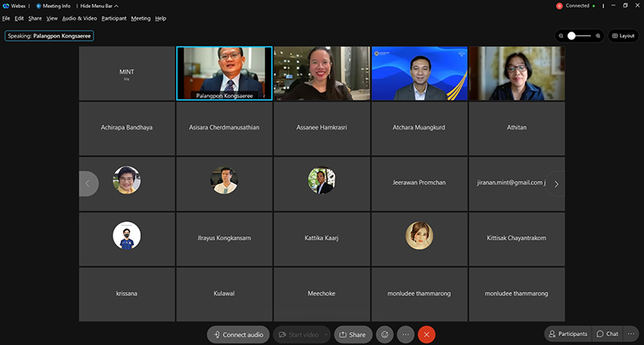This screenshot has width=644, height=345.
Task: Open more options in the center toolbar
Action: click(x=406, y=335)
